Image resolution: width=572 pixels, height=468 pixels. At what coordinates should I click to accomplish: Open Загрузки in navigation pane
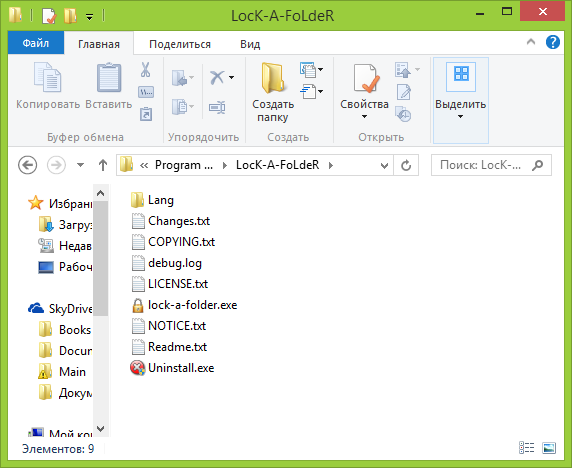[x=66, y=224]
